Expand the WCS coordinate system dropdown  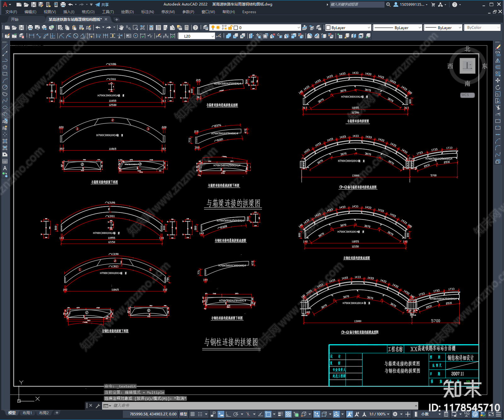click(467, 95)
